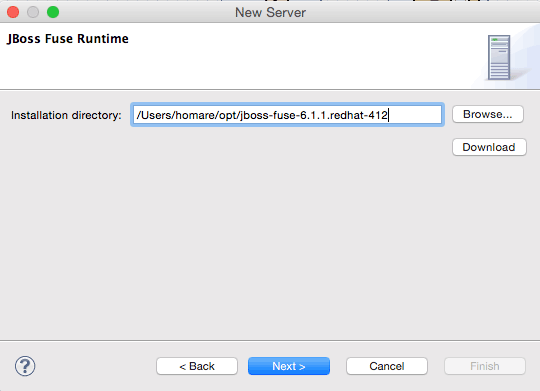Viewport: 540px width, 391px height.
Task: Focus the Installation directory text field
Action: (287, 115)
